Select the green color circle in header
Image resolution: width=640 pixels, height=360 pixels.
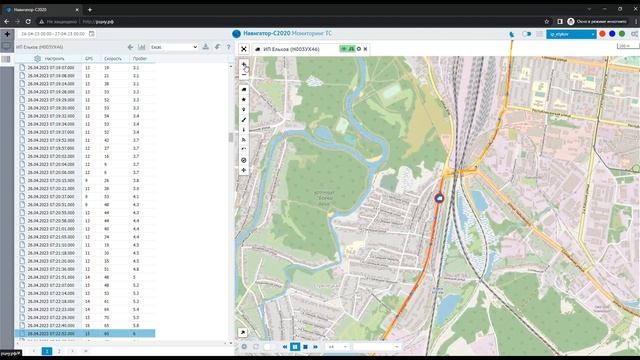click(x=622, y=34)
